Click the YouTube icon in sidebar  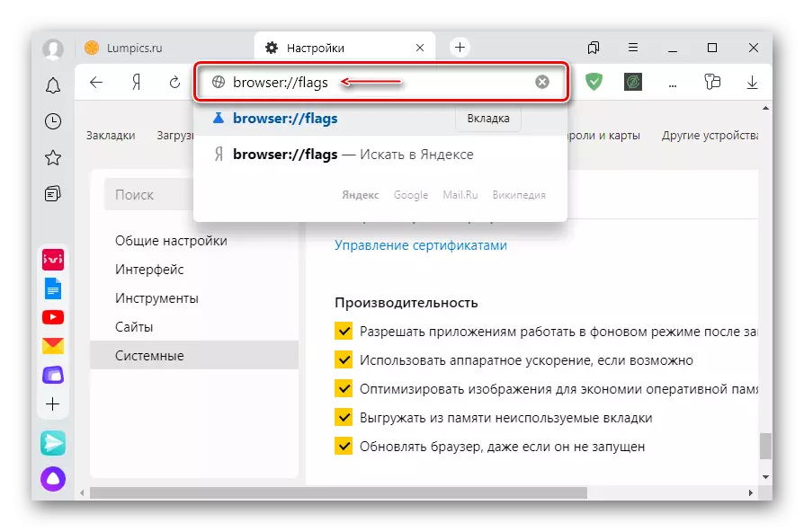tap(53, 317)
